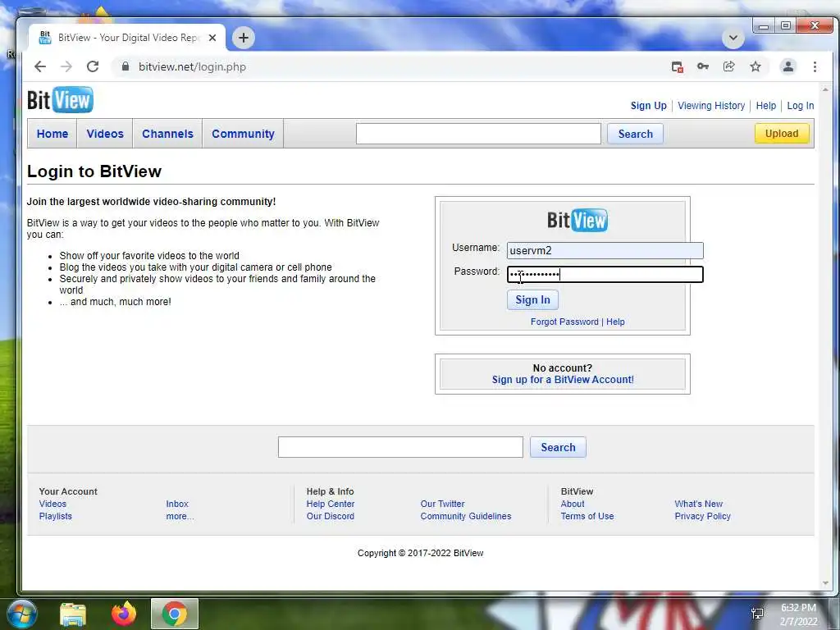Click Help link in top header

pos(765,106)
